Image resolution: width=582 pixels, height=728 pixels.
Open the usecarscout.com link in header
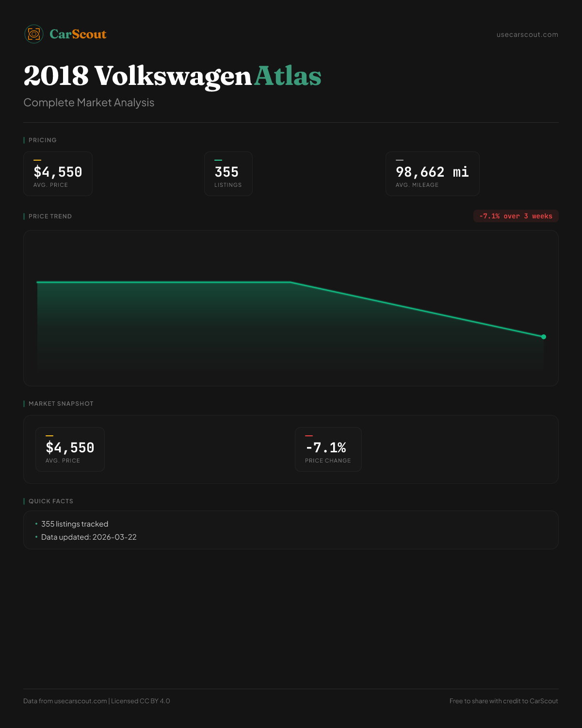pyautogui.click(x=527, y=35)
